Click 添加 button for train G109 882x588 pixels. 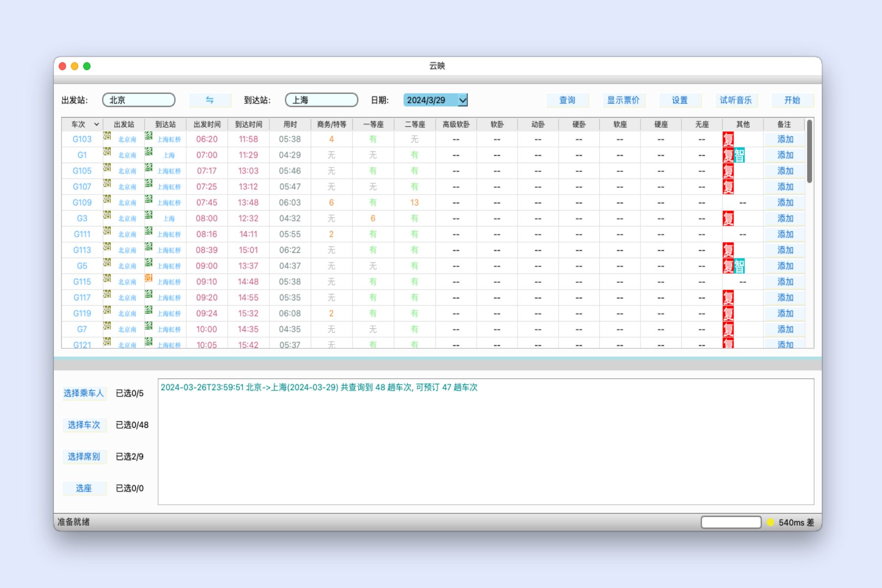click(x=785, y=203)
